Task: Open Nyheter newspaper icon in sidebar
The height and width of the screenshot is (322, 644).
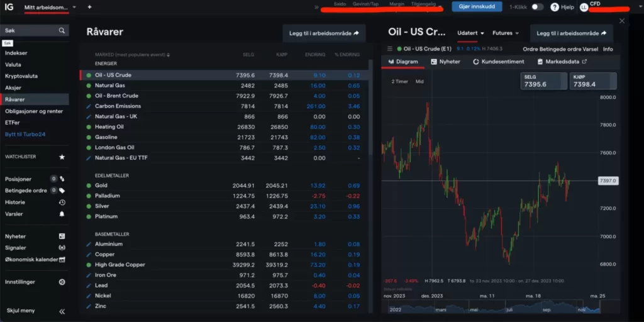Action: tap(62, 236)
